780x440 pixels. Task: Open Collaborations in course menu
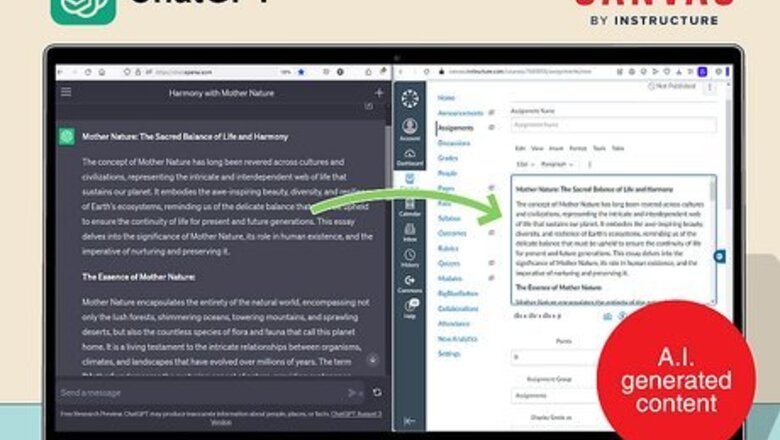click(x=458, y=308)
